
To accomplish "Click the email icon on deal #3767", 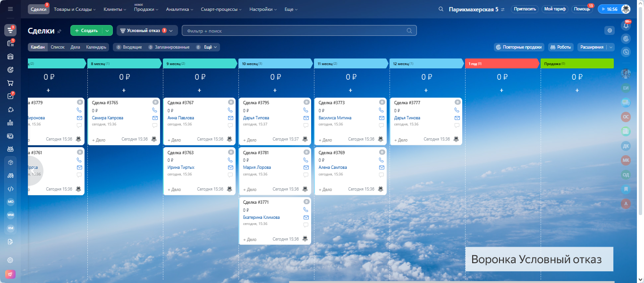I will (x=230, y=118).
